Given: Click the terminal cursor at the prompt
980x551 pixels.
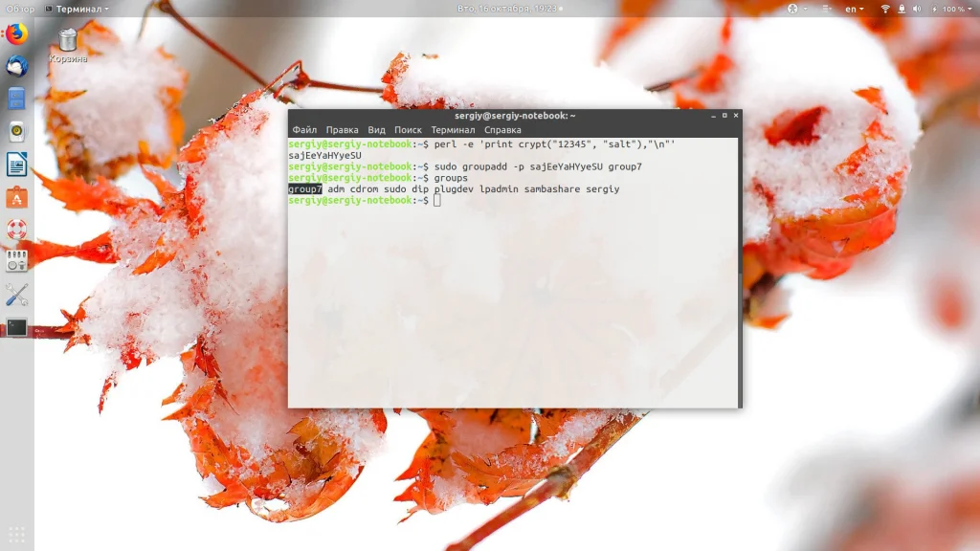Looking at the screenshot, I should (436, 201).
